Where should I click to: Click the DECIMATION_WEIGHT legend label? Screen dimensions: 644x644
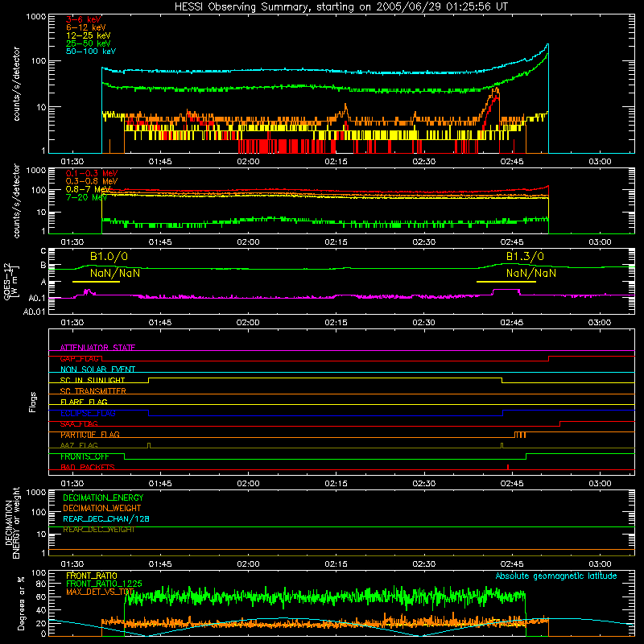[102, 508]
